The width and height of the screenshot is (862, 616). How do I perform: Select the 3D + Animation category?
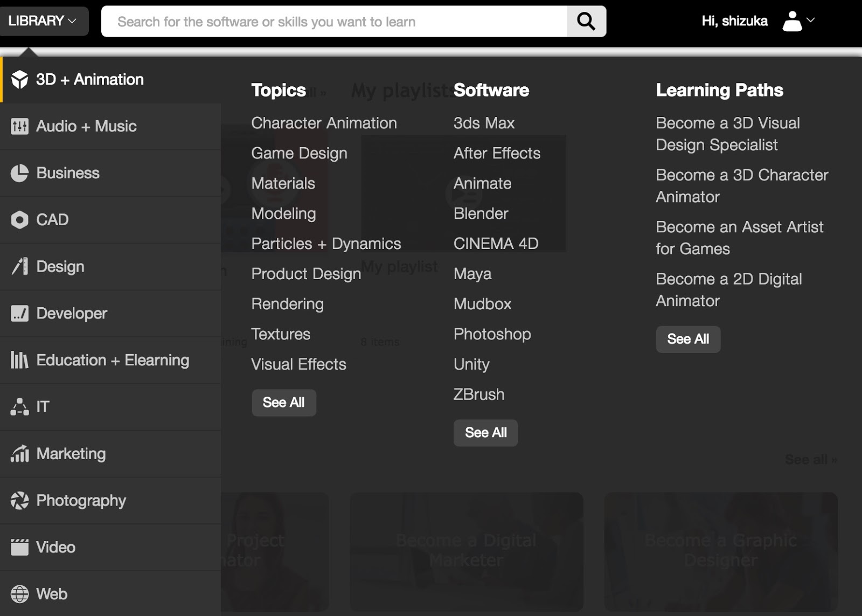tap(110, 79)
